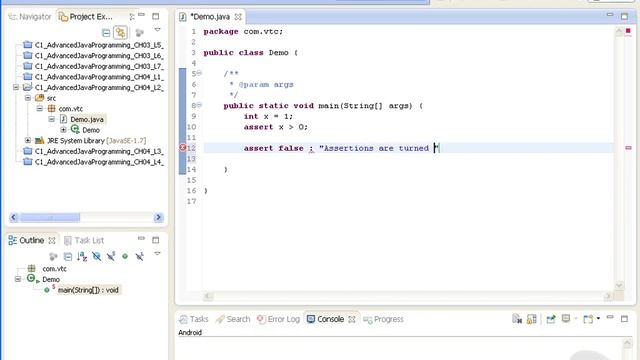Select the Project Explorer tab
The height and width of the screenshot is (360, 640).
coord(86,17)
